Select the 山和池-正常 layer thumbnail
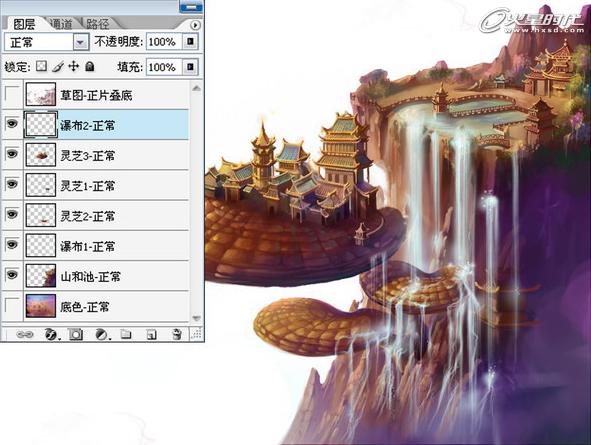This screenshot has width=591, height=445. tap(41, 275)
